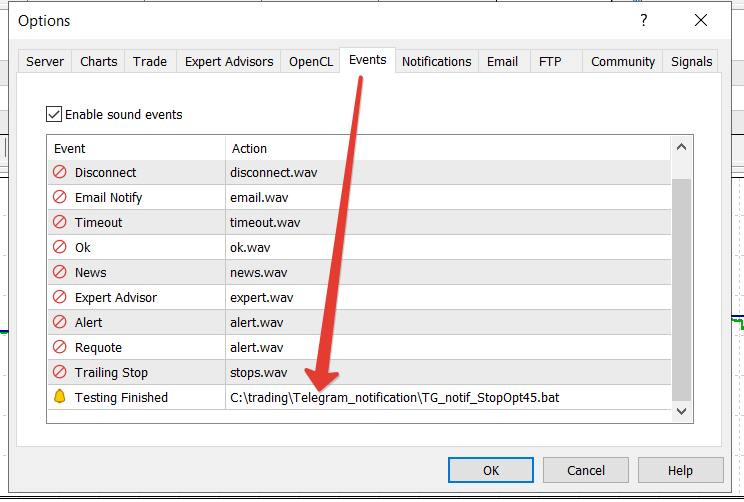Switch to the Community tab
744x502 pixels.
(x=623, y=62)
